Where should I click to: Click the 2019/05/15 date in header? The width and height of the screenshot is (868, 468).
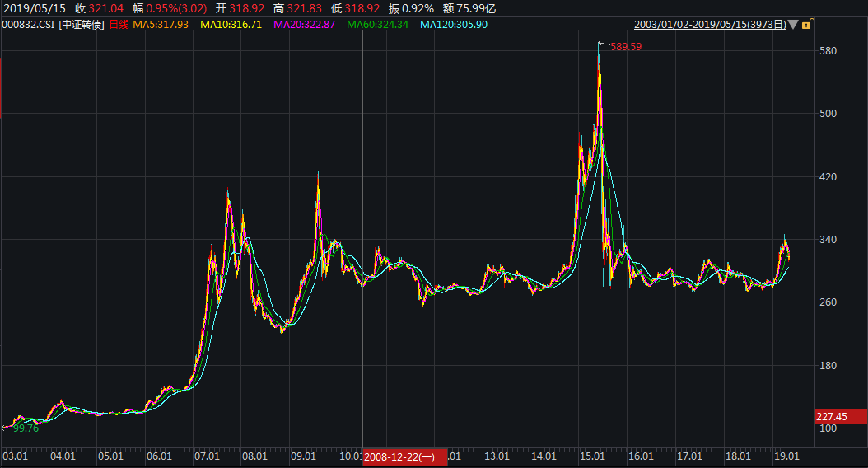(35, 8)
